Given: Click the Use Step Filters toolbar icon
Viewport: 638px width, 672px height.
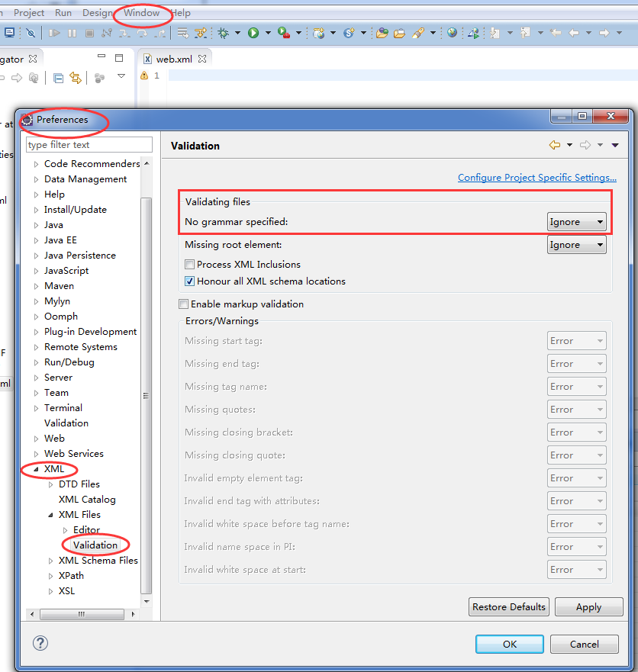Looking at the screenshot, I should (200, 33).
